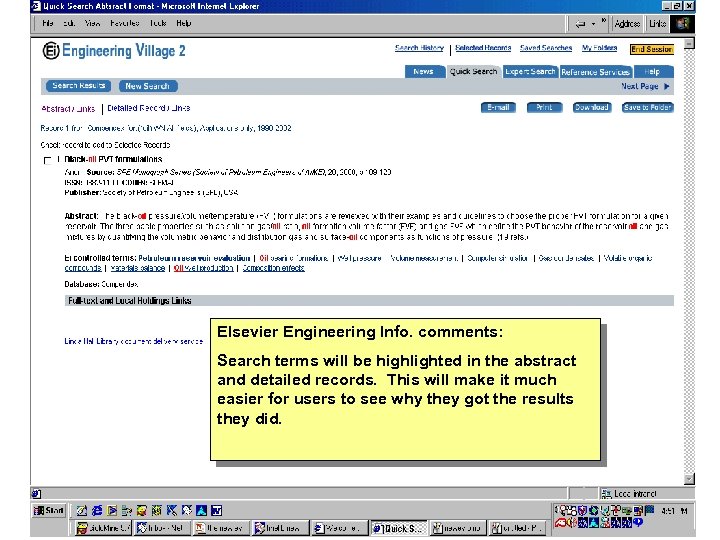Open the Windows Start button
Viewport: 720px width, 540px height.
point(49,510)
